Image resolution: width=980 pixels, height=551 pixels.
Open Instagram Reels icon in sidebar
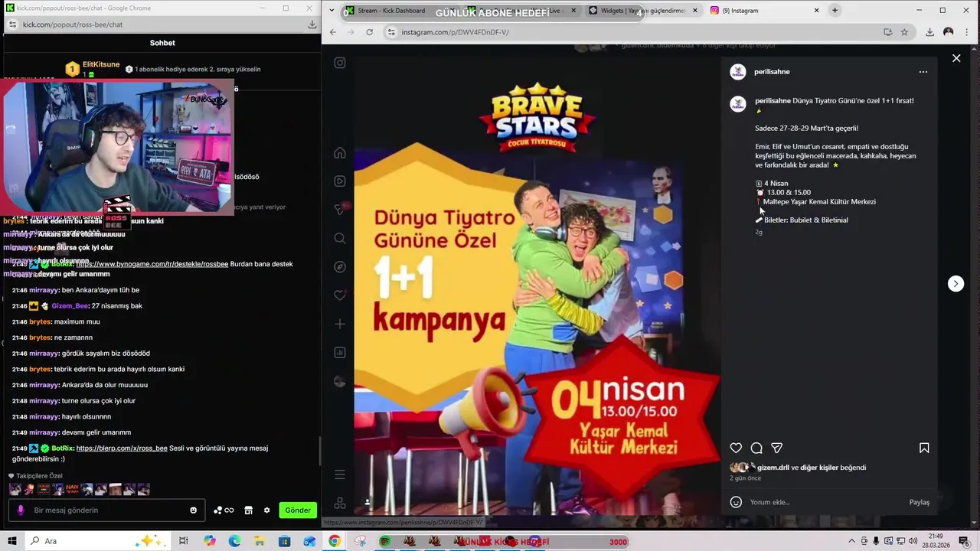(340, 181)
